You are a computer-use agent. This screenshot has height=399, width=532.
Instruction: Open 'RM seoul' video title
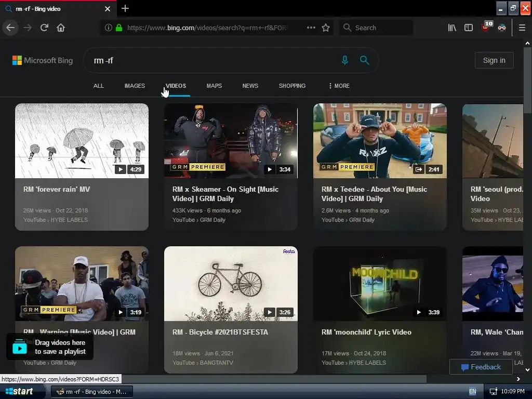click(x=497, y=194)
